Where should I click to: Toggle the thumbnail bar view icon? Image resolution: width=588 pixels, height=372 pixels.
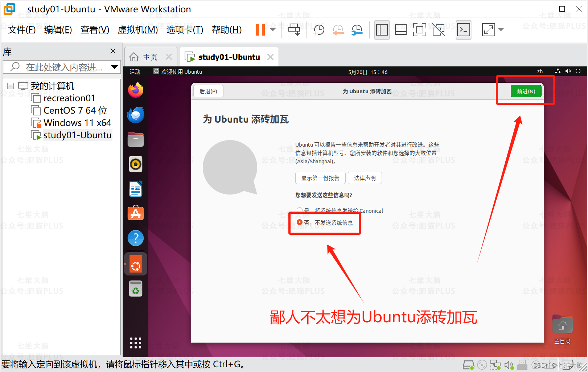400,30
